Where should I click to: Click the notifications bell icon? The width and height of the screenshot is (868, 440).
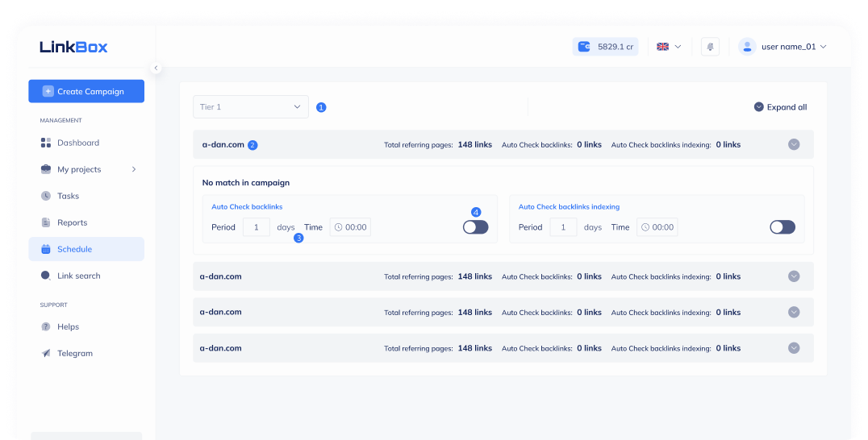(710, 47)
